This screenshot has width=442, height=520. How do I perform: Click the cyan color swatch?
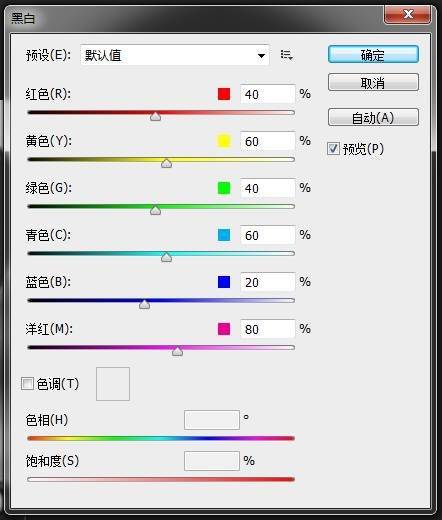[x=224, y=235]
